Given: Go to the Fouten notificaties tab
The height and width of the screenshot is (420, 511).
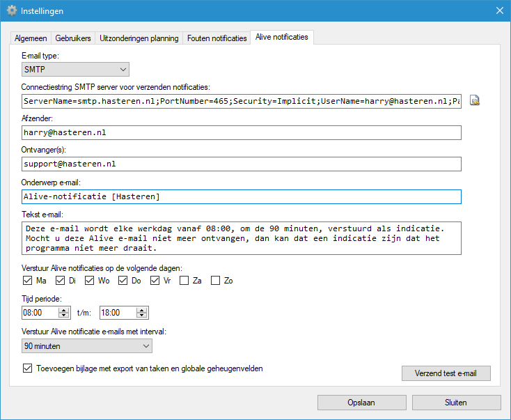Looking at the screenshot, I should click(217, 38).
